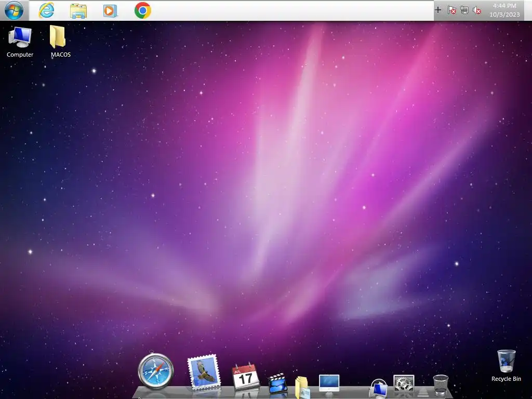Click the Show desktop strip
This screenshot has width=532, height=399.
pos(528,10)
